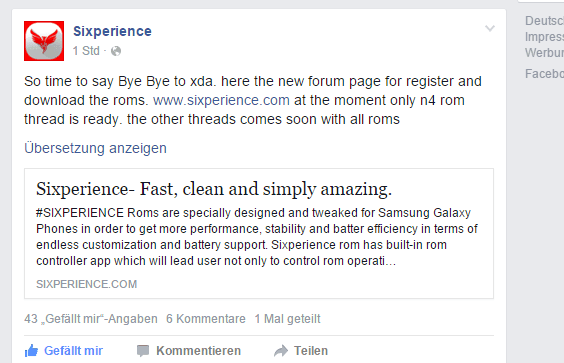Click the globe public audience icon
The width and height of the screenshot is (564, 363).
point(116,51)
